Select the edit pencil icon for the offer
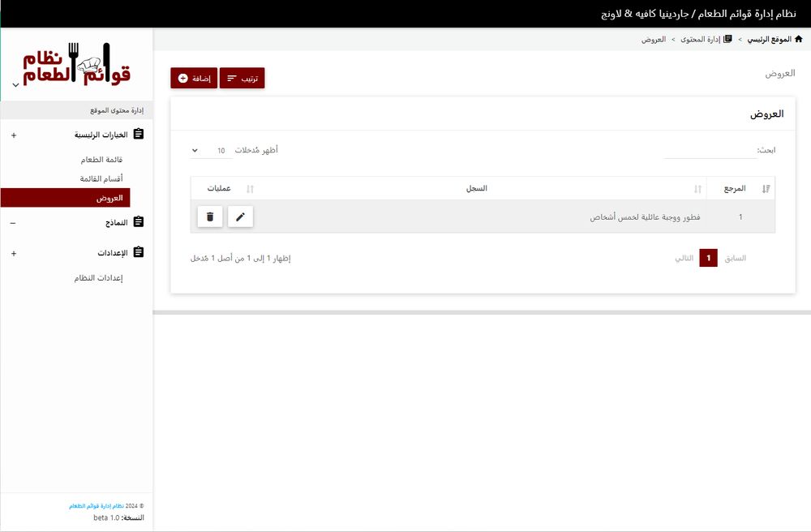The width and height of the screenshot is (811, 532). tap(240, 217)
